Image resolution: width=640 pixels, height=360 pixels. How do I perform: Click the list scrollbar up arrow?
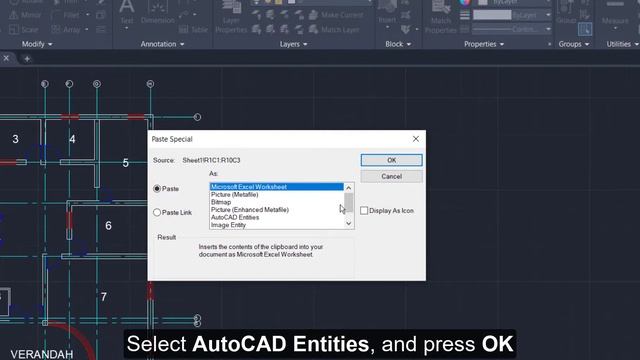click(349, 188)
